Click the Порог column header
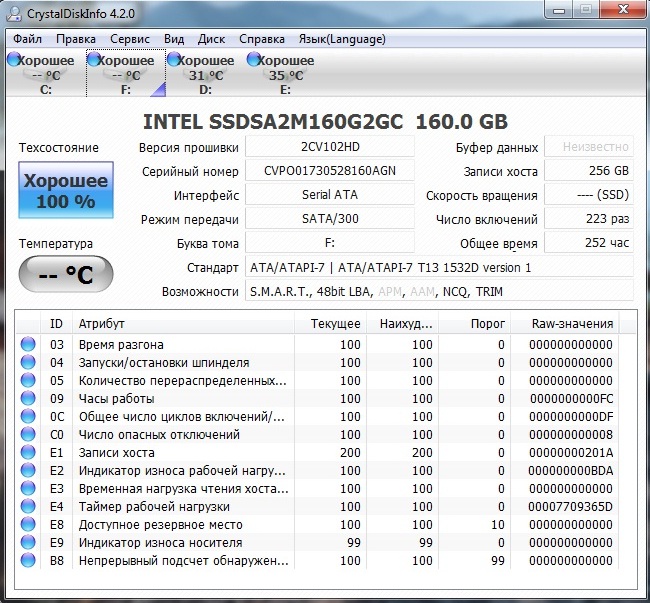 [475, 324]
